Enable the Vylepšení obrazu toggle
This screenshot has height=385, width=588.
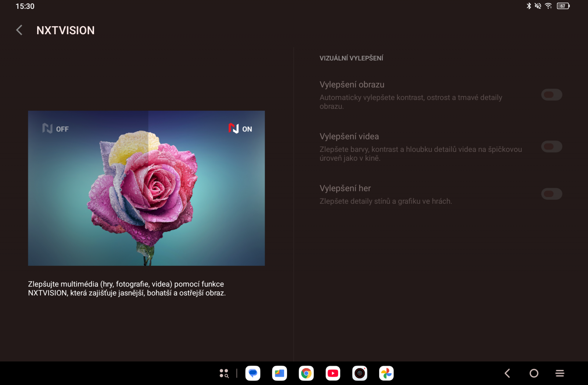[x=551, y=95]
